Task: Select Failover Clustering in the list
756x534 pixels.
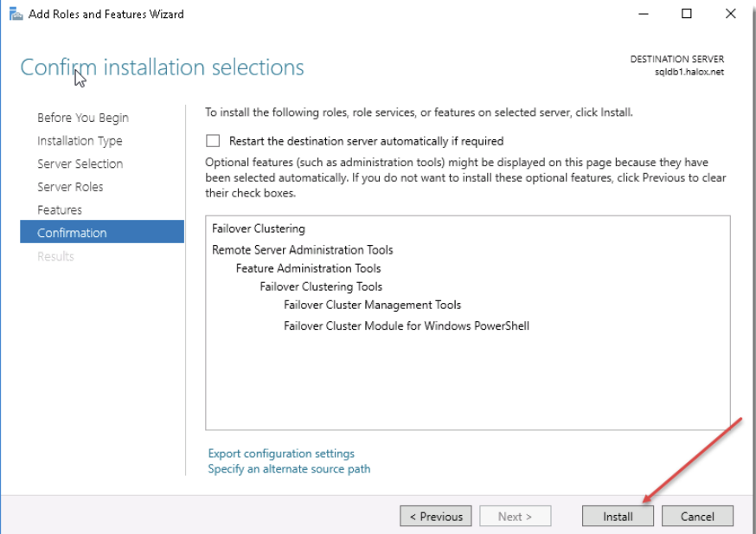Action: (259, 228)
